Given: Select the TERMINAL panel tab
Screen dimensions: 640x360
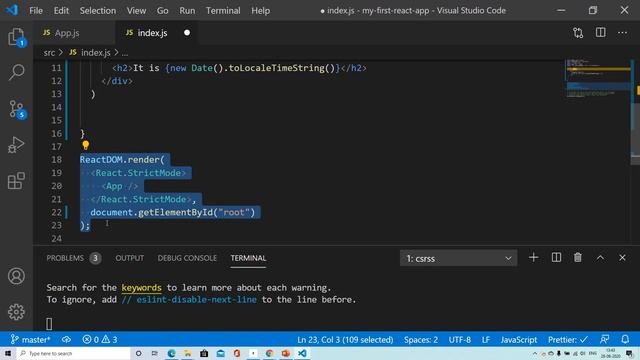Looking at the screenshot, I should [x=248, y=258].
